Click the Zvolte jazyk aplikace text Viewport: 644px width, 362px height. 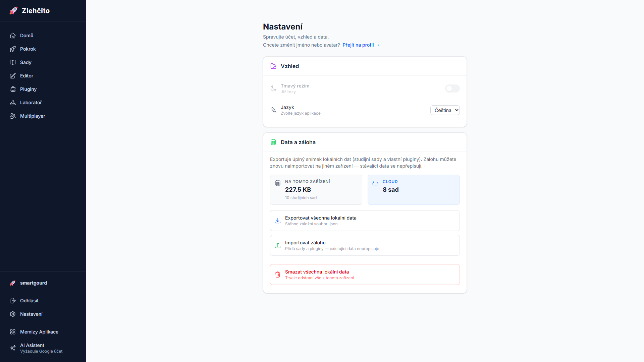tap(301, 113)
